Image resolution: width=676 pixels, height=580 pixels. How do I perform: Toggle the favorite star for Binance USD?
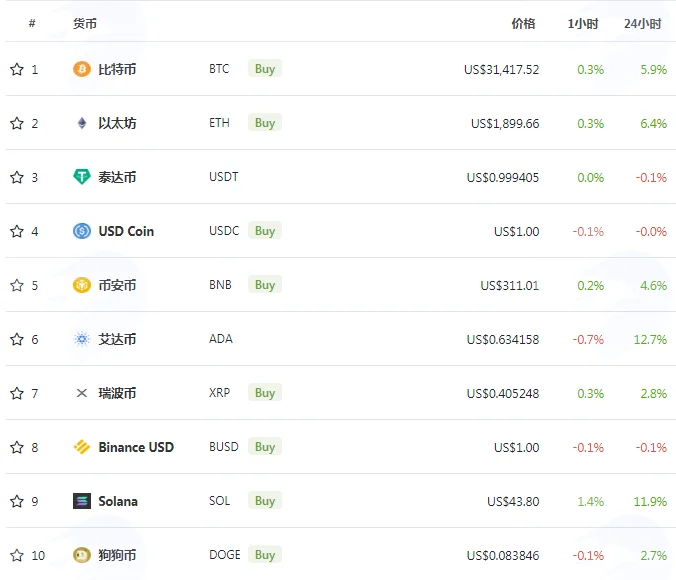click(x=17, y=447)
